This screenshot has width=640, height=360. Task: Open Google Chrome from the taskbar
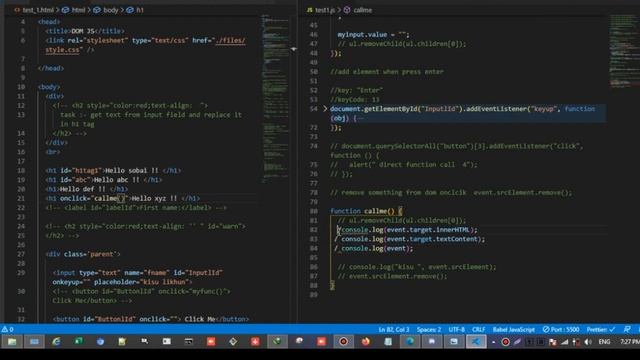point(100,342)
